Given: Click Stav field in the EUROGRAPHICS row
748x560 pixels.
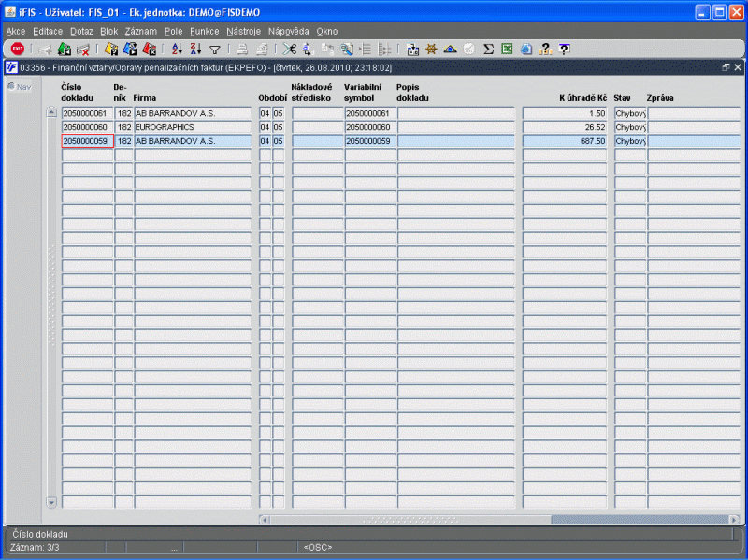Looking at the screenshot, I should (x=630, y=127).
